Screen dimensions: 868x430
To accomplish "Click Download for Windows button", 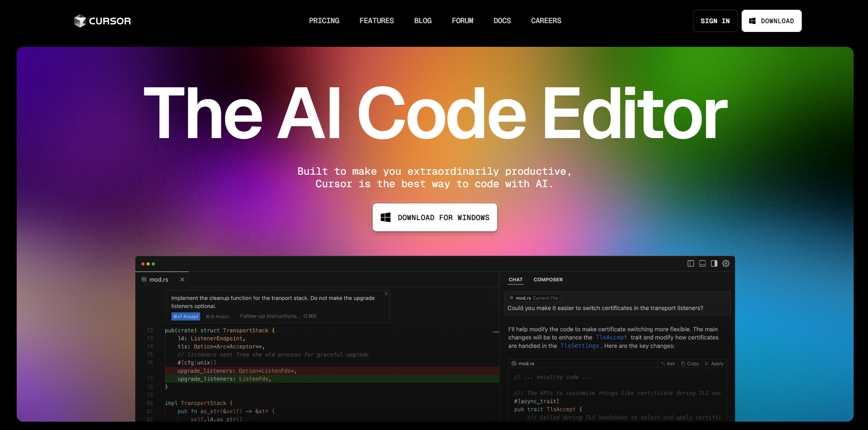I will pos(435,217).
